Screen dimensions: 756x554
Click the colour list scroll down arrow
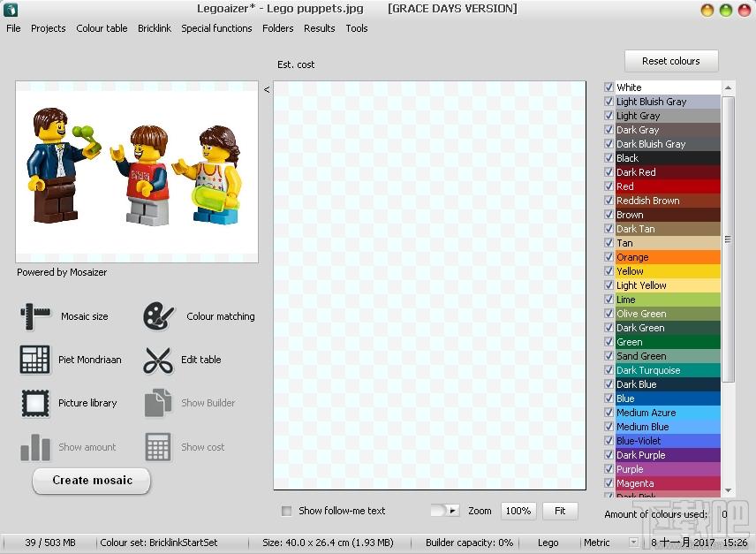click(x=728, y=490)
